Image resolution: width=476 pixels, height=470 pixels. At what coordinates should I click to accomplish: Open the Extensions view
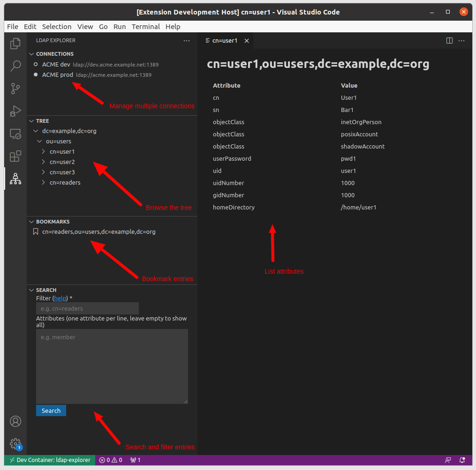(x=15, y=156)
